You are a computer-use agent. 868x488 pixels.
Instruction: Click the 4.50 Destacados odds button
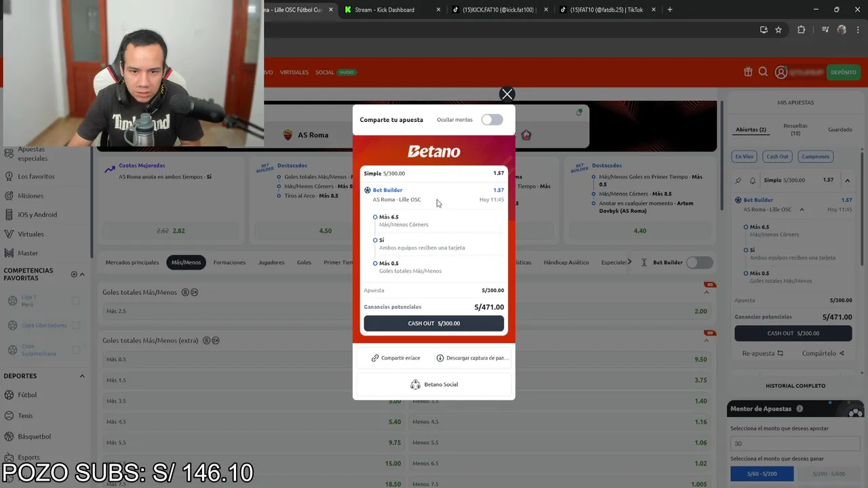click(x=325, y=230)
